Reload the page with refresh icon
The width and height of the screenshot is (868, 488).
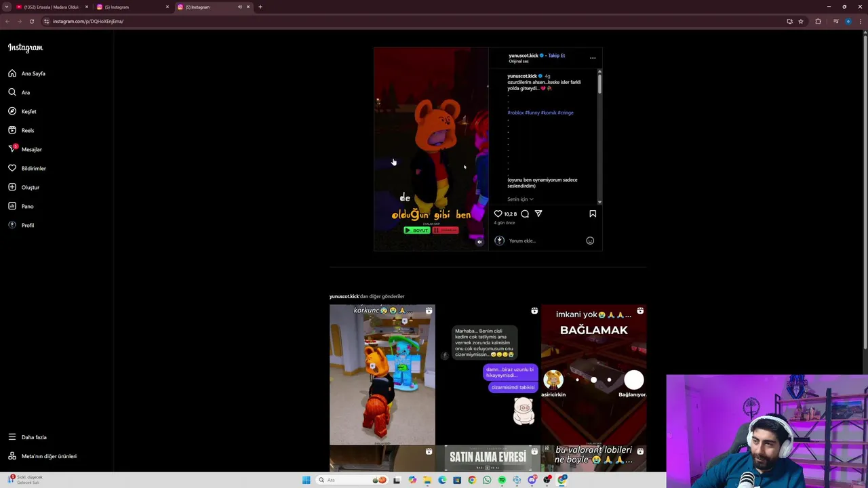(x=31, y=21)
